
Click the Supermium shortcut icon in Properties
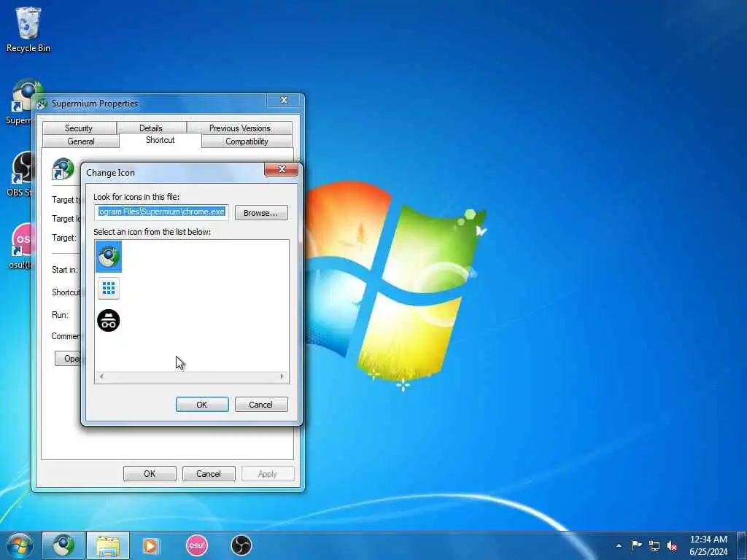(63, 168)
